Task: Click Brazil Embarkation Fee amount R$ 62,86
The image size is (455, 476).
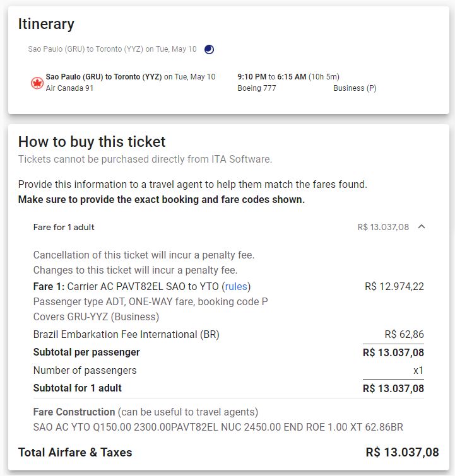Action: tap(405, 334)
